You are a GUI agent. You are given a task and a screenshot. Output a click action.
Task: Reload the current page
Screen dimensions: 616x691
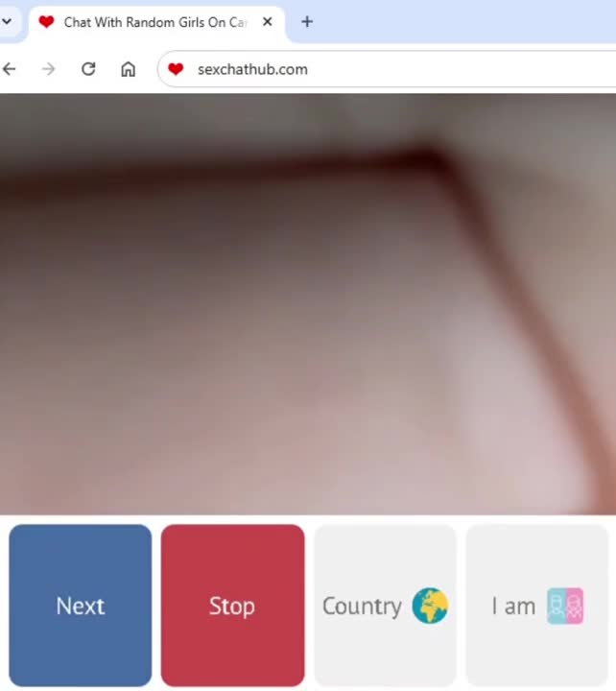(x=88, y=69)
